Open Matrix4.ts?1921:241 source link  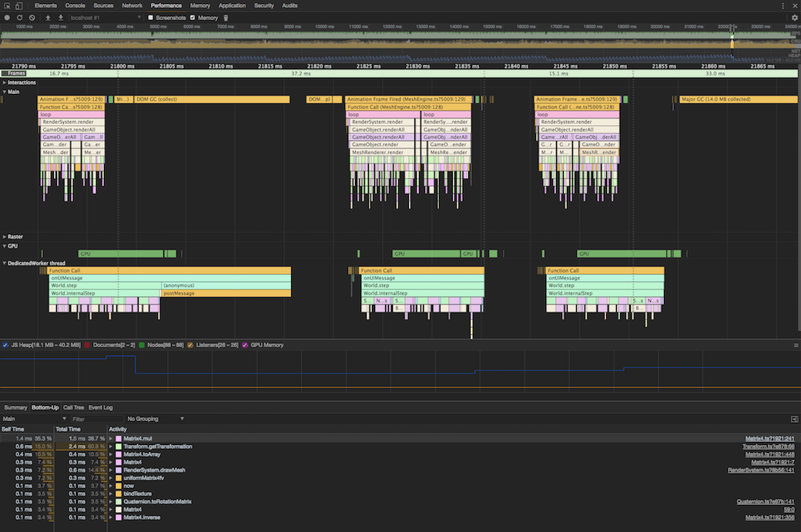[769, 439]
